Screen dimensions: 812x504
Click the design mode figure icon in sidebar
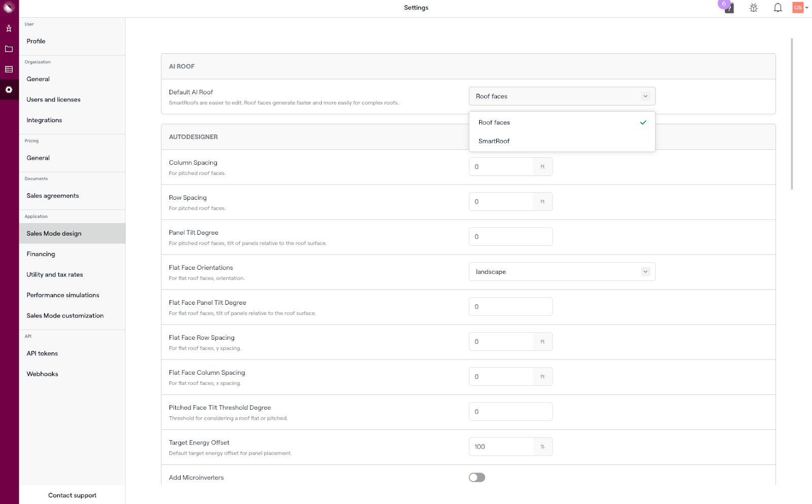tap(9, 28)
